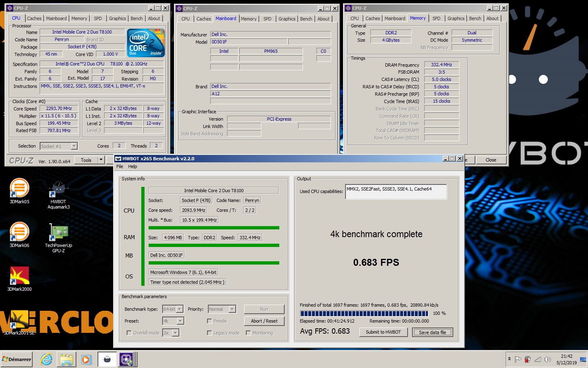Click title icon of CPU-Z Mainboard window
The height and width of the screenshot is (368, 588).
tap(179, 8)
